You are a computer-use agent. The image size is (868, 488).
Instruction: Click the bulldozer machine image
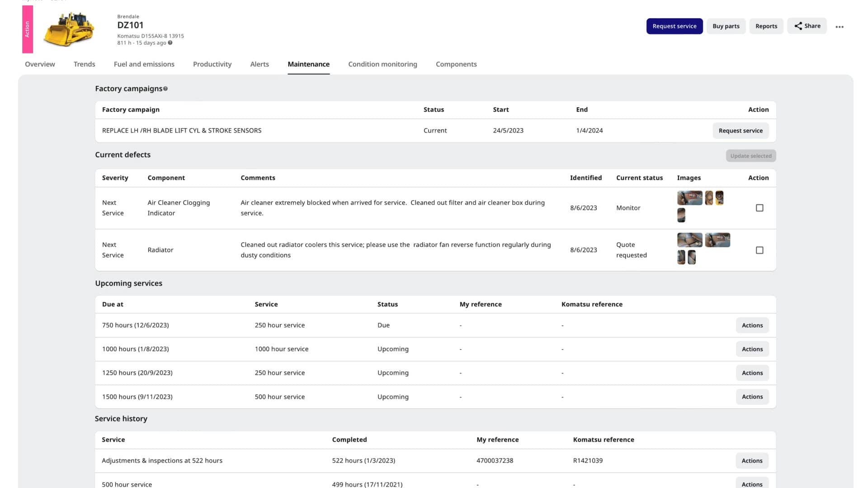[69, 29]
